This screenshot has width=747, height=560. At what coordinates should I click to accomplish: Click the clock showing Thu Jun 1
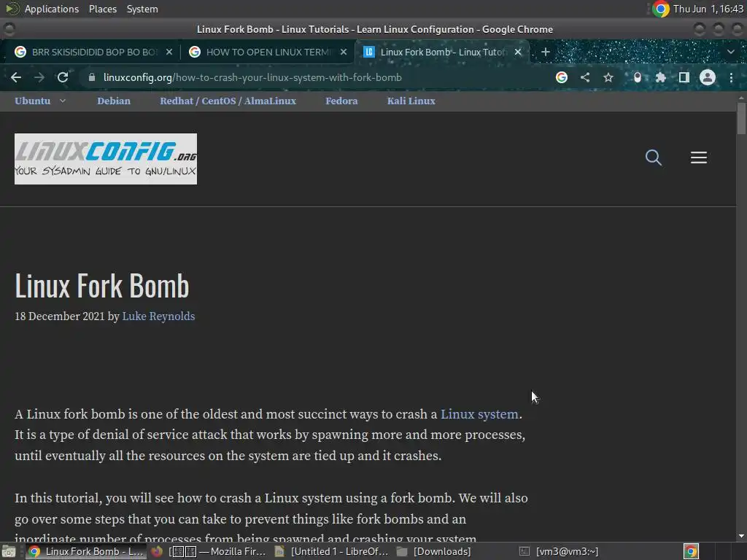click(x=708, y=9)
